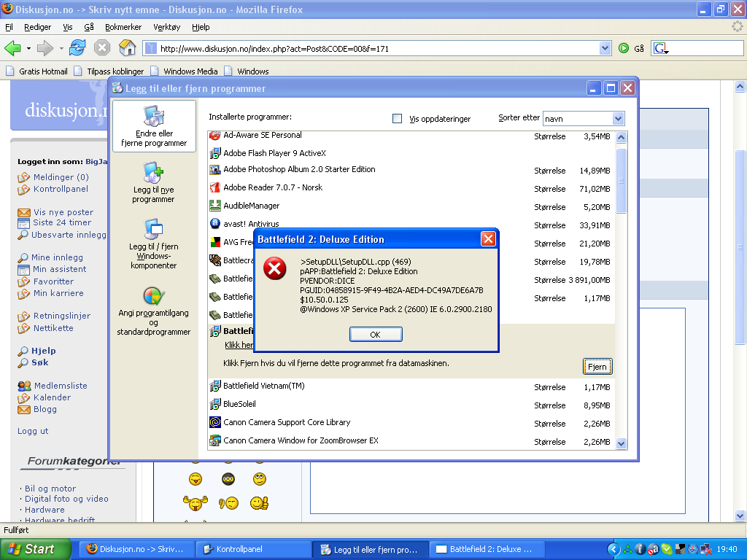Click the Firefox address URL field
Screen dimensions: 747x560
pyautogui.click(x=376, y=48)
